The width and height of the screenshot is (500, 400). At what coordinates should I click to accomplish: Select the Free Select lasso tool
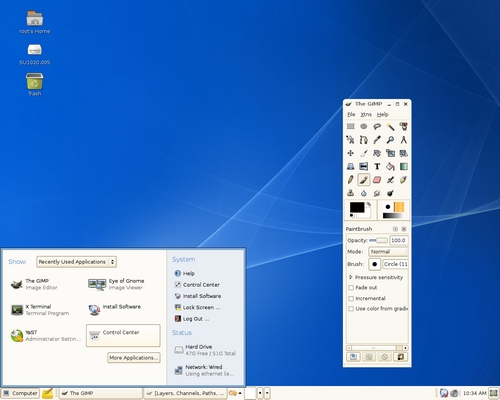tap(377, 126)
